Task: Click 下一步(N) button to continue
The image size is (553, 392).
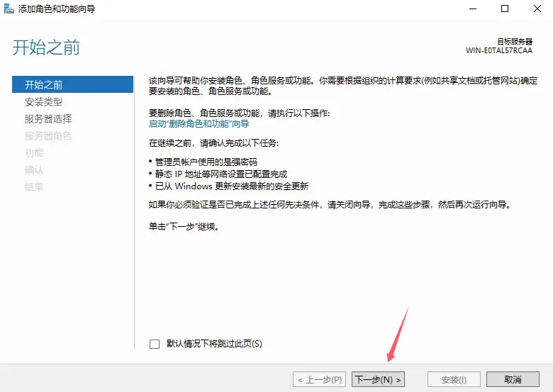Action: (378, 380)
